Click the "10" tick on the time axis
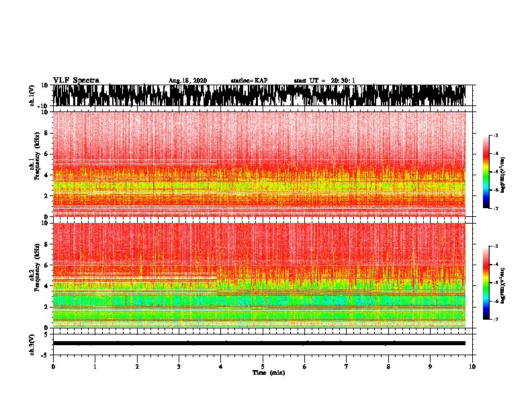This screenshot has height=411, width=532. click(x=472, y=367)
